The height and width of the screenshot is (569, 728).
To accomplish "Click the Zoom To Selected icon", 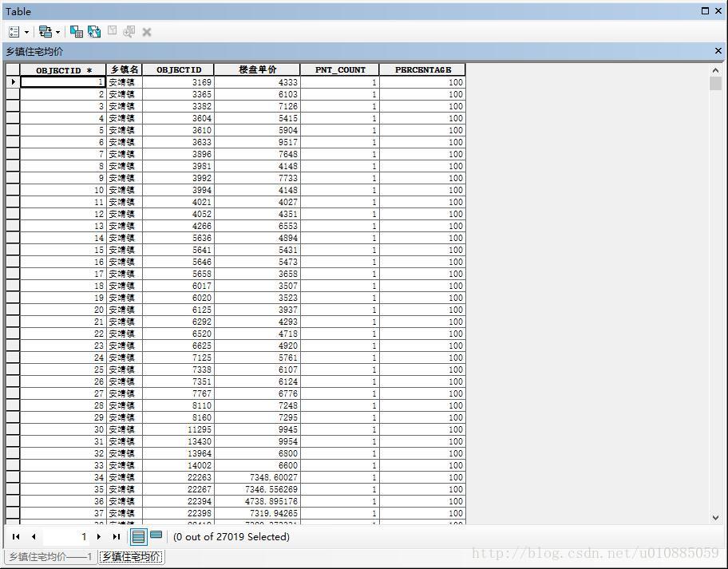I will (129, 32).
